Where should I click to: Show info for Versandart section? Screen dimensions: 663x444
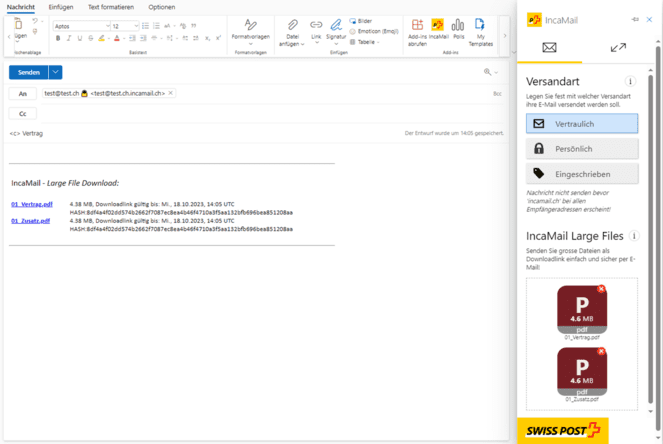pos(630,82)
